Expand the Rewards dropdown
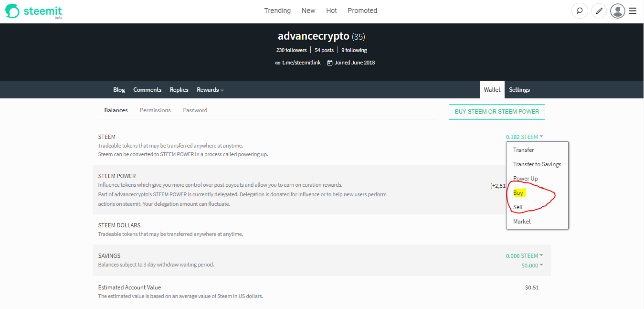 [x=210, y=90]
